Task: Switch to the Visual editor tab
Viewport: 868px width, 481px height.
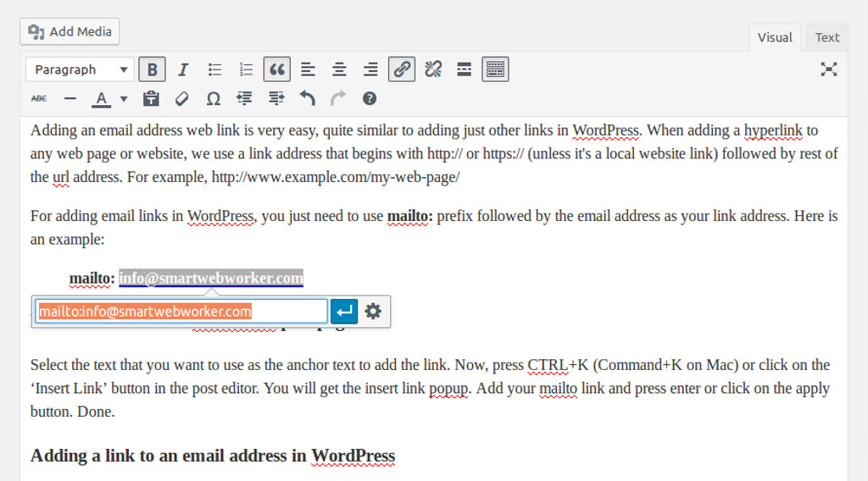Action: (x=775, y=37)
